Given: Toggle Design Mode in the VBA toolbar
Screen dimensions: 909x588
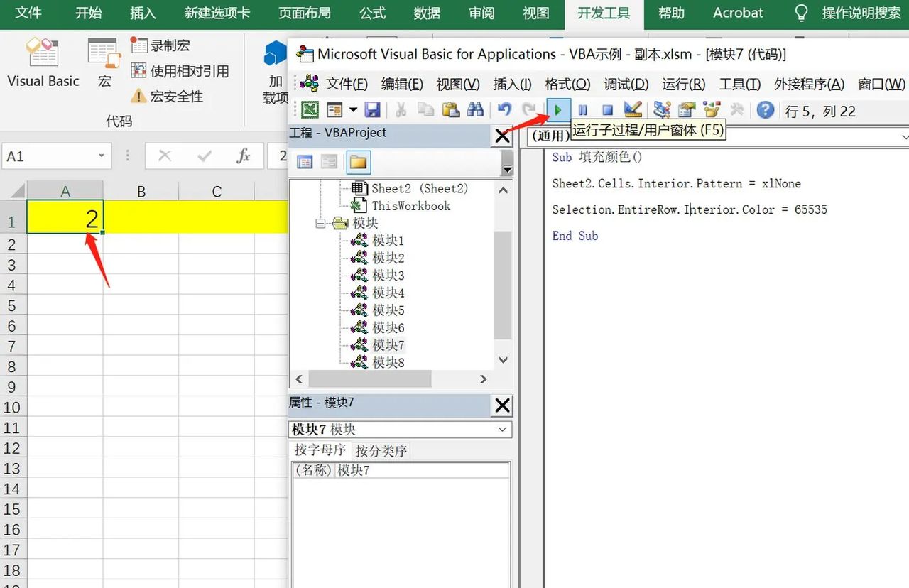Looking at the screenshot, I should [633, 109].
